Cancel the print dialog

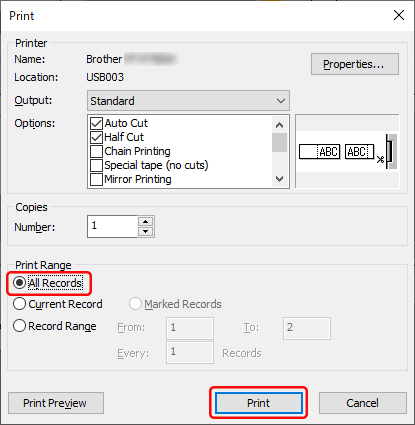tap(363, 403)
